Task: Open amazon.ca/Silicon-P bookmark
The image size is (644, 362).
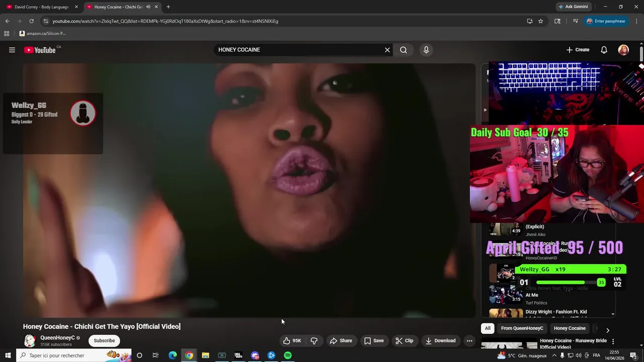Action: click(x=43, y=34)
